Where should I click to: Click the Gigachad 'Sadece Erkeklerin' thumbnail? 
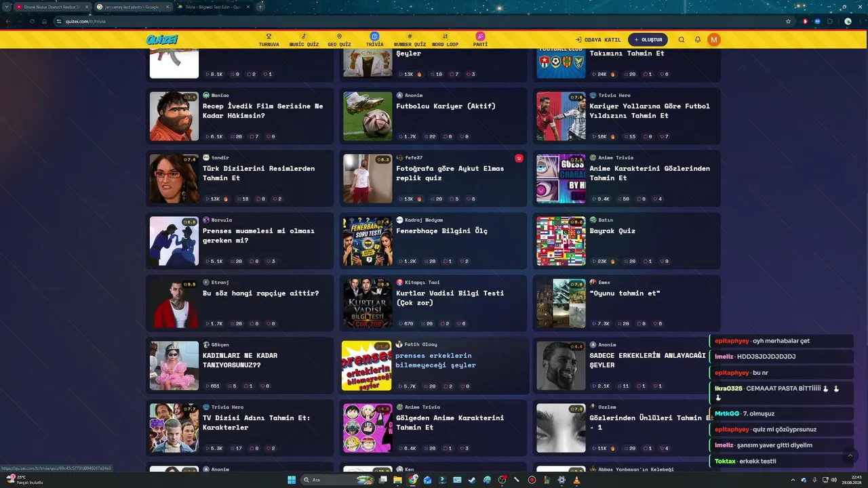pos(561,366)
